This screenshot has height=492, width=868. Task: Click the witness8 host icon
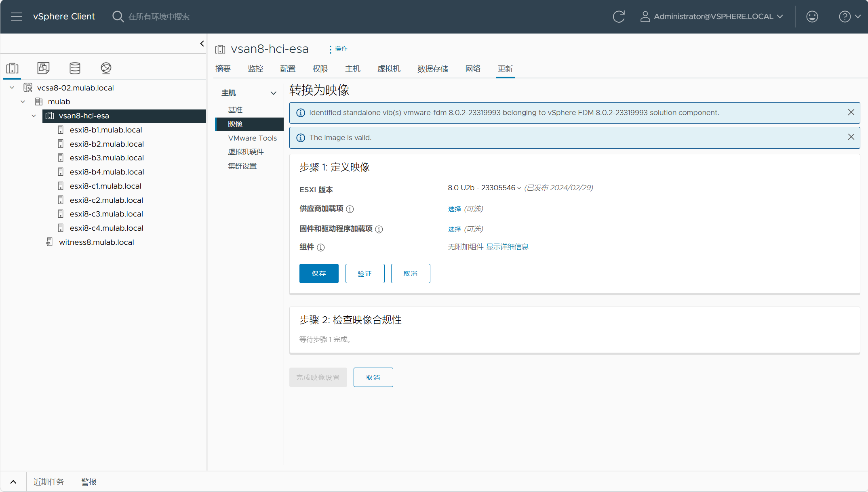click(49, 242)
